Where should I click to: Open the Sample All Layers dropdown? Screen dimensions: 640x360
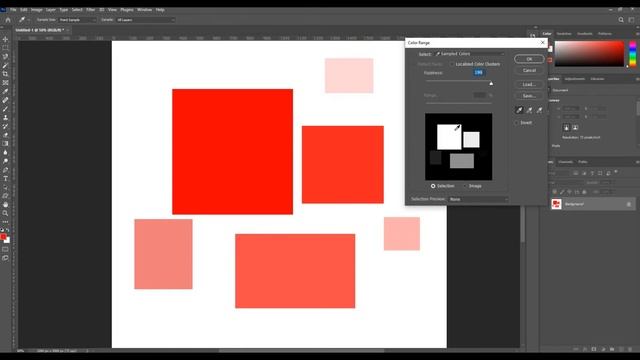click(x=146, y=20)
